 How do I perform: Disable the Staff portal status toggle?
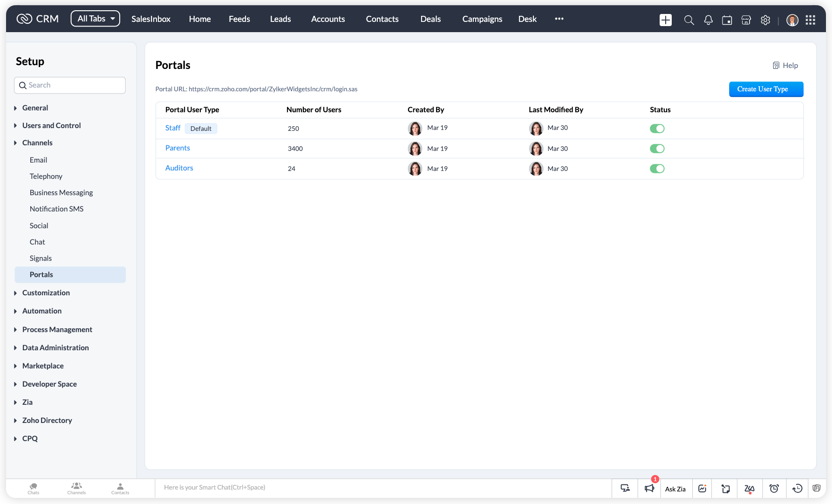[x=657, y=129]
